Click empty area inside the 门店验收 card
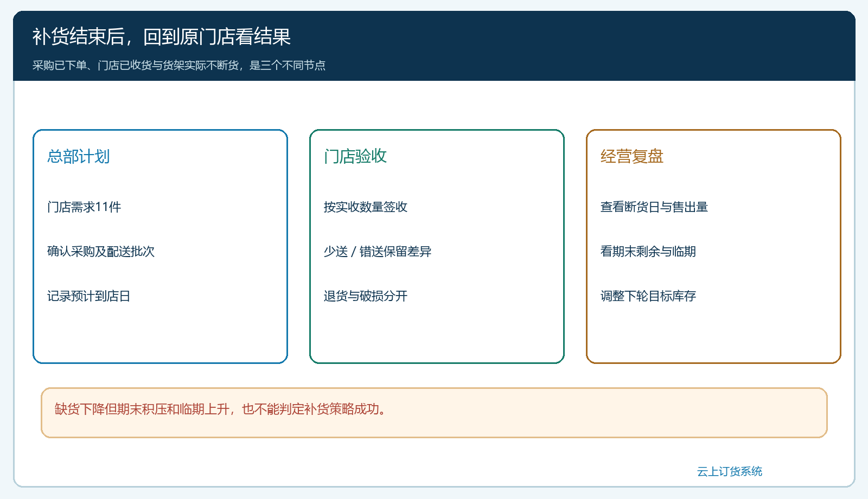This screenshot has width=868, height=499. [437, 334]
